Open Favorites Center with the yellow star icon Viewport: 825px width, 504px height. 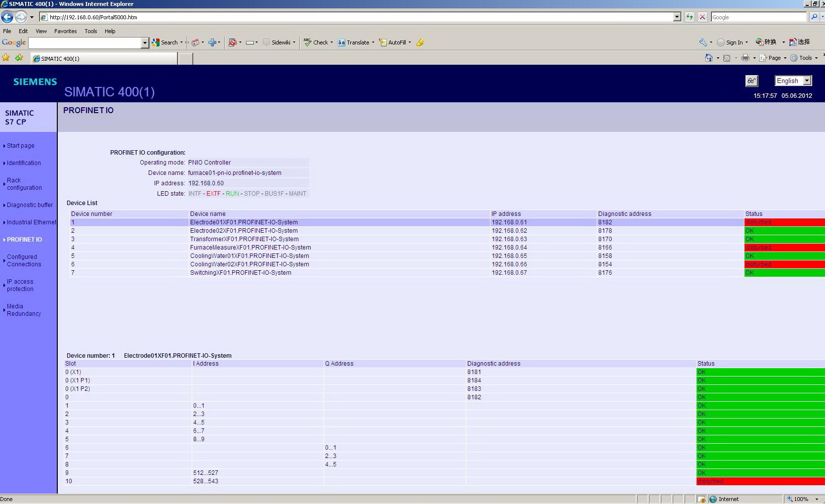[6, 58]
